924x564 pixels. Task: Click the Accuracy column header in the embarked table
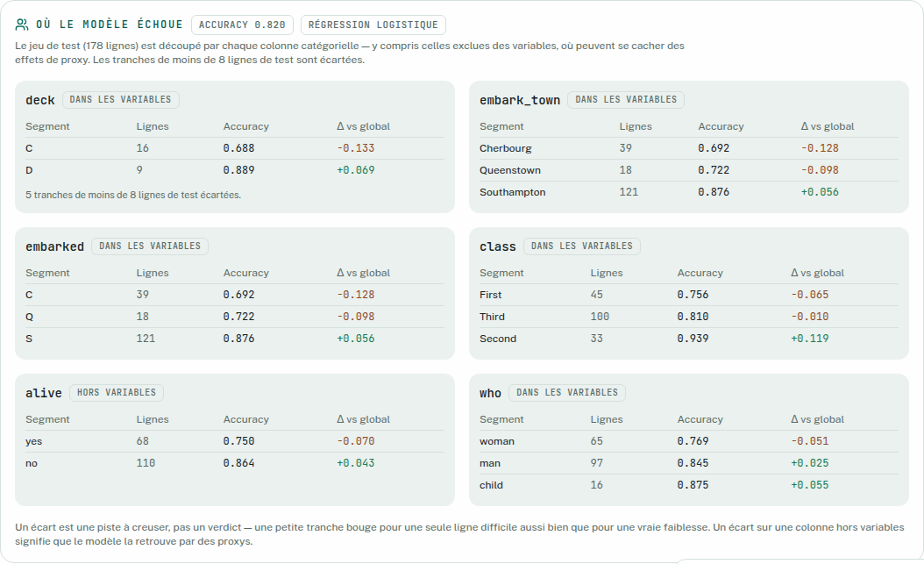click(x=245, y=273)
